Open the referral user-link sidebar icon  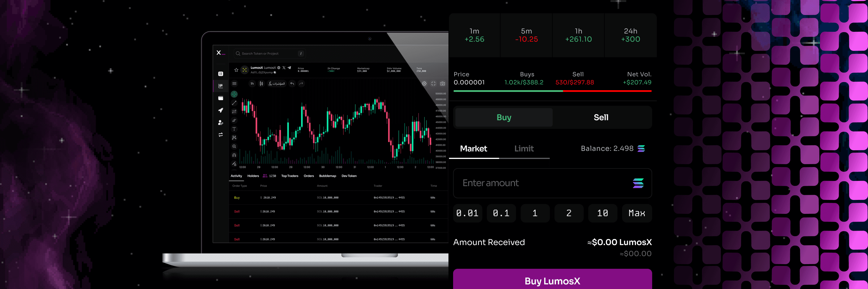pos(221,123)
